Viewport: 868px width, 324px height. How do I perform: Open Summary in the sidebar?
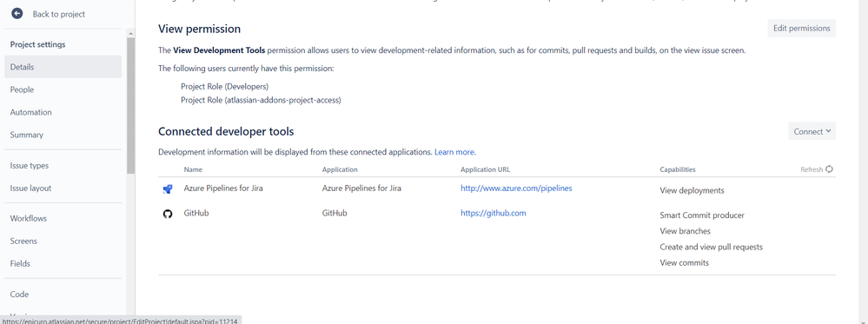coord(63,135)
